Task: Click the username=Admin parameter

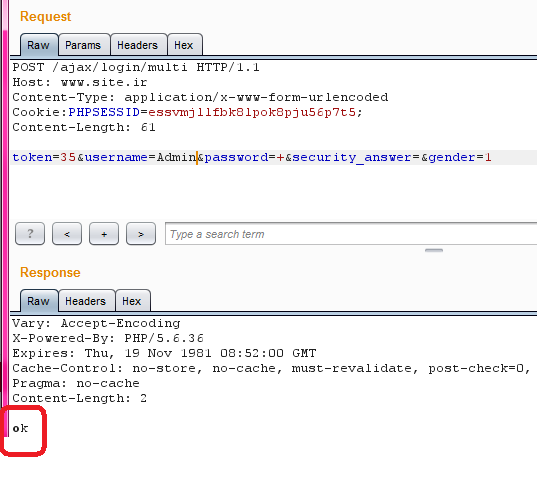Action: tap(140, 157)
